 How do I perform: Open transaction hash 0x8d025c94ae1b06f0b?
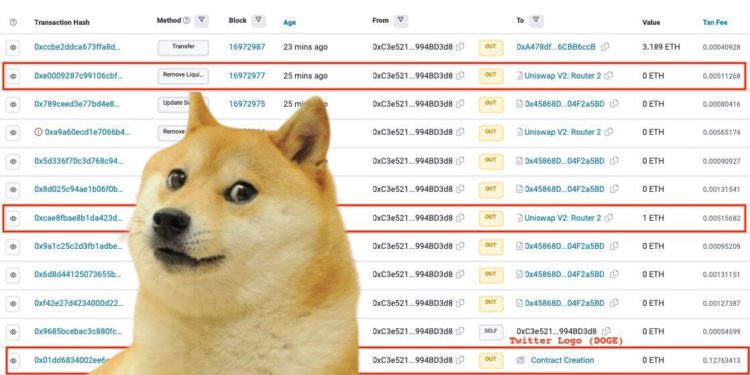click(x=79, y=189)
